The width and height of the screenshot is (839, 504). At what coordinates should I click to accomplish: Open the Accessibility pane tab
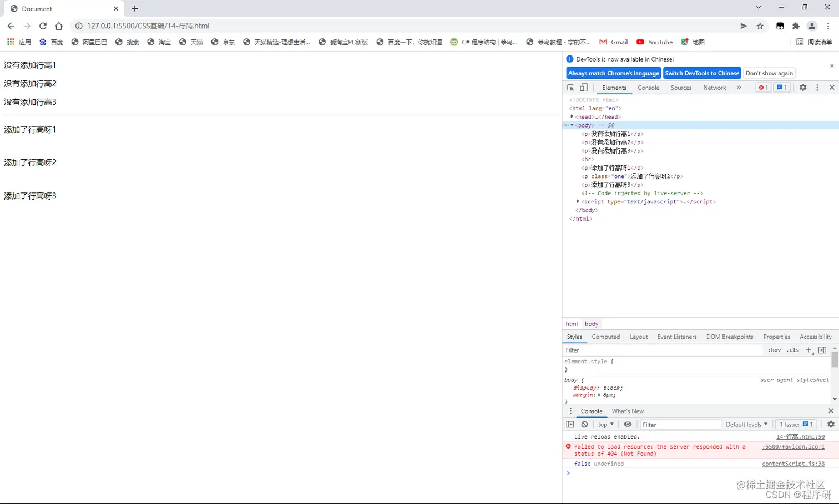tap(815, 337)
